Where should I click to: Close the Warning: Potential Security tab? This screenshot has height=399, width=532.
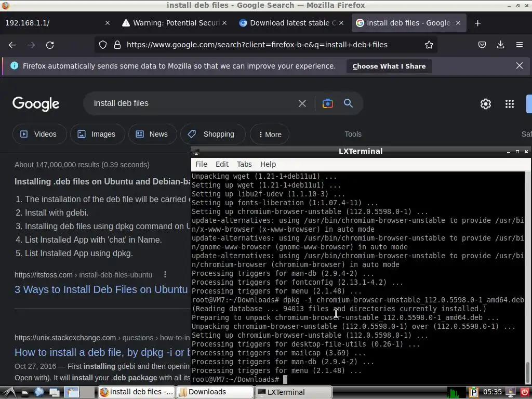pos(224,23)
